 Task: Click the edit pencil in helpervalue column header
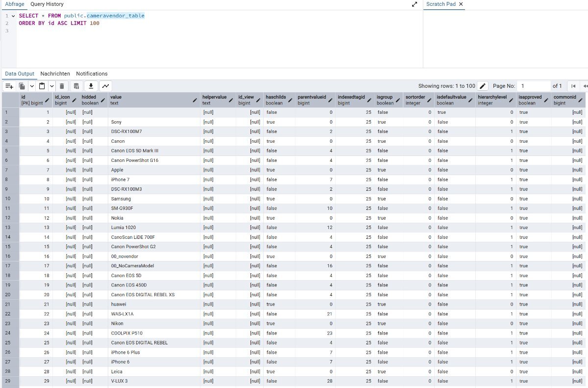tap(231, 100)
